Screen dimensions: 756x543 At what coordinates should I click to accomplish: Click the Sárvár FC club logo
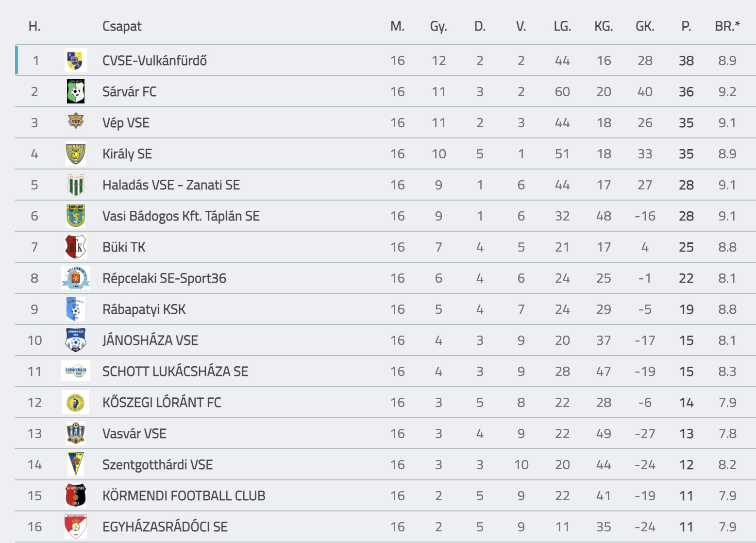tap(76, 92)
